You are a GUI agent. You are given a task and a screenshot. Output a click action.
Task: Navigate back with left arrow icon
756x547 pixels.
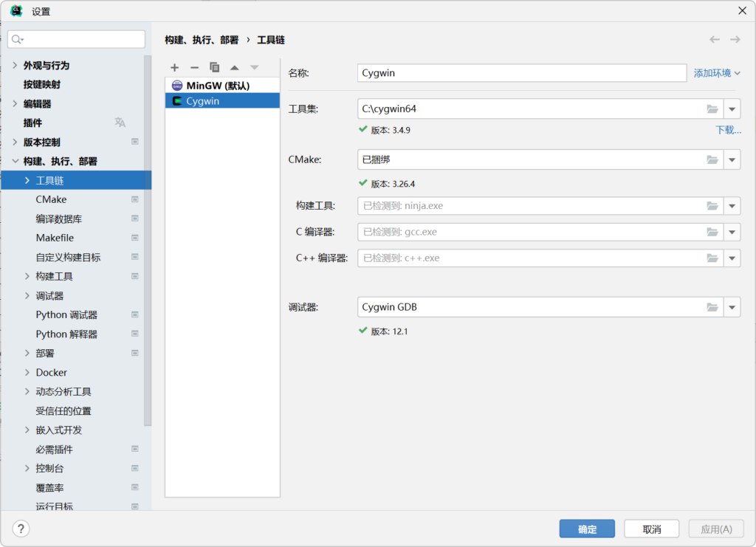pos(715,40)
